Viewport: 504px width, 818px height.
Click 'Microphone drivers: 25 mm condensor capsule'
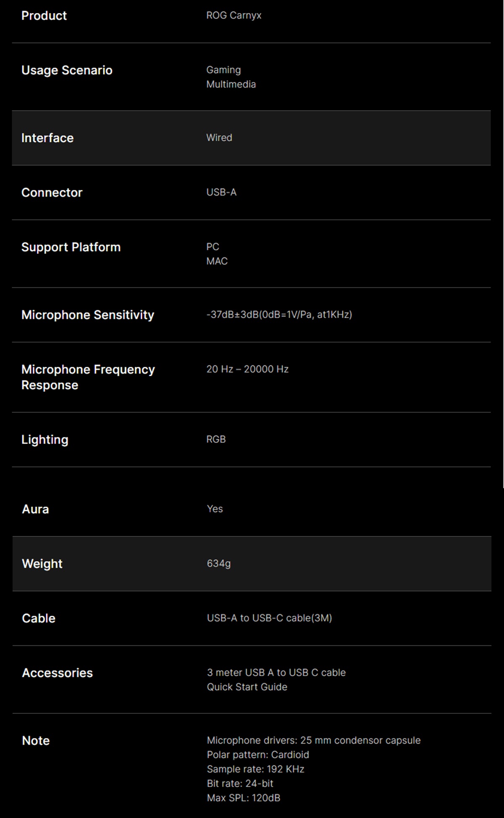314,740
